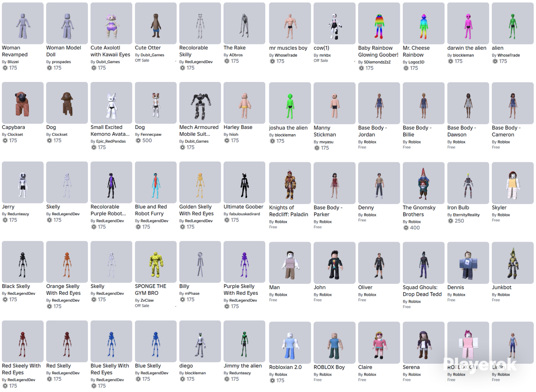
Task: View the Ultimate Goober avatar image
Action: point(244,182)
